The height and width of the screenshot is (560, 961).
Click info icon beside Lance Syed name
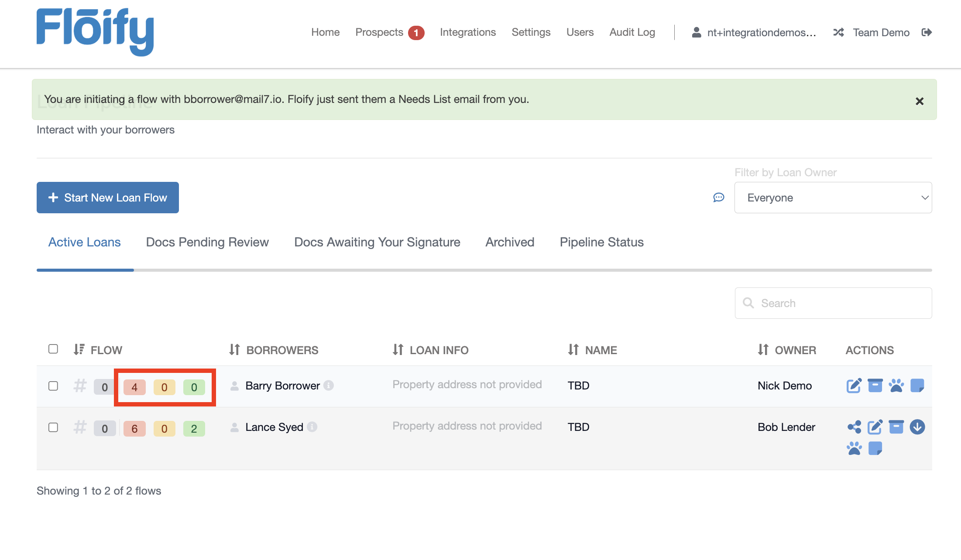pyautogui.click(x=312, y=427)
